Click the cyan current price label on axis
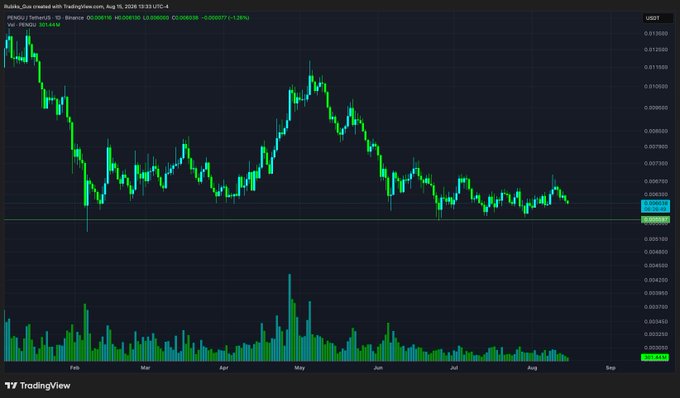The width and height of the screenshot is (680, 398). pos(655,206)
